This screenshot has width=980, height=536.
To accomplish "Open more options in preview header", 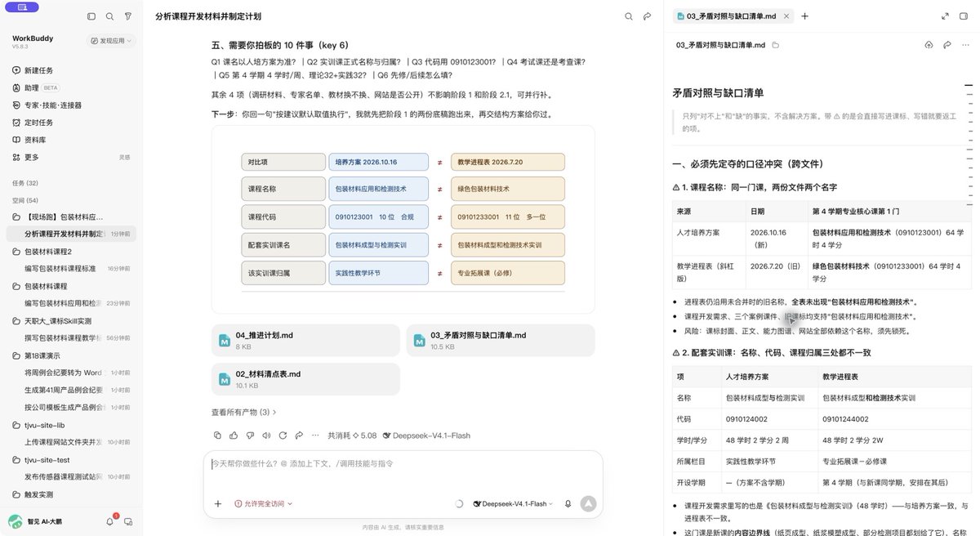I will (964, 45).
